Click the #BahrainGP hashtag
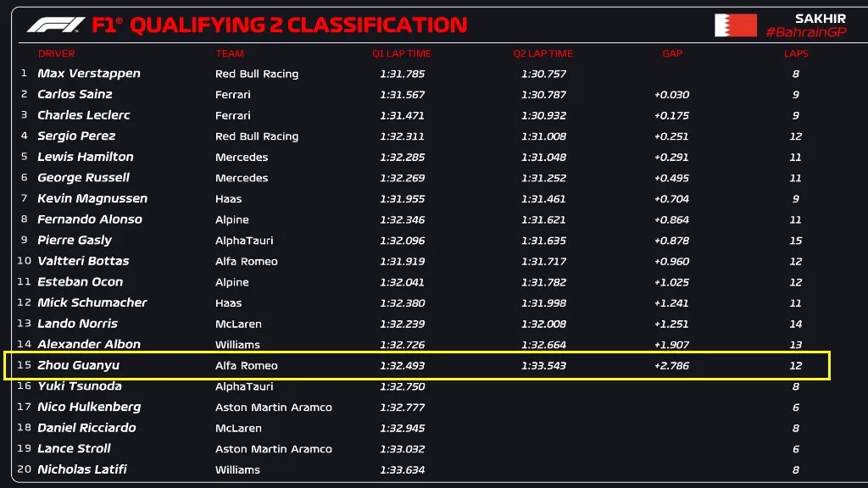Screen dimensions: 868x488 click(806, 32)
